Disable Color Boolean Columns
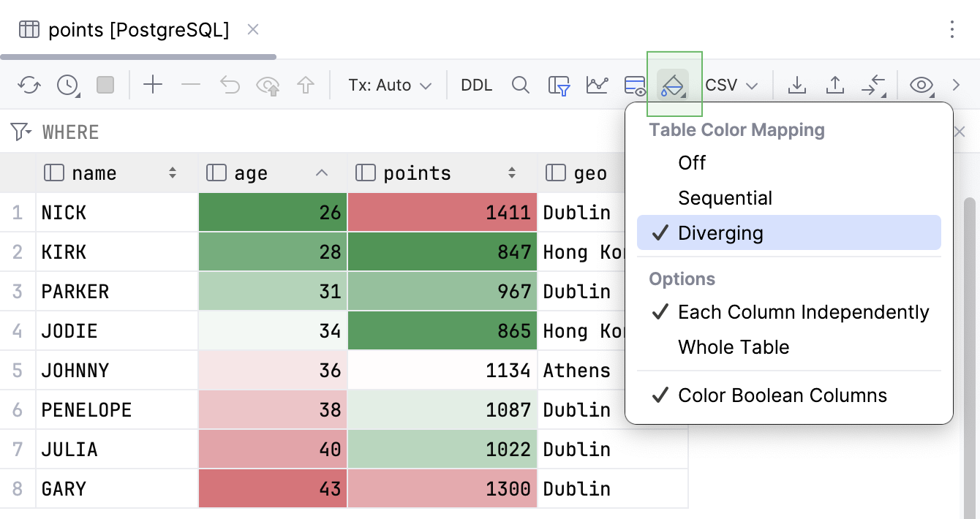The width and height of the screenshot is (980, 519). 782,395
